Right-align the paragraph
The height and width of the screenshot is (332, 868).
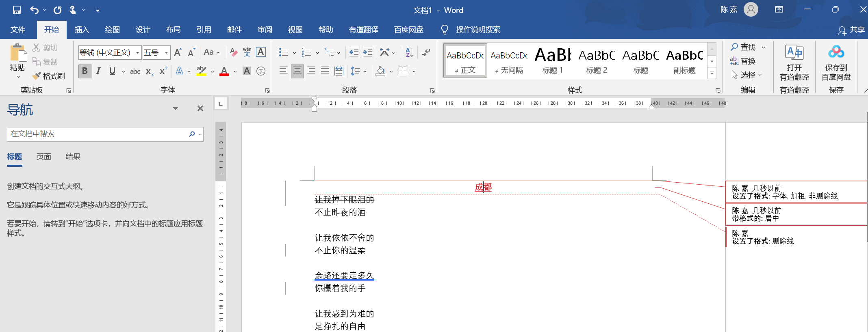311,71
